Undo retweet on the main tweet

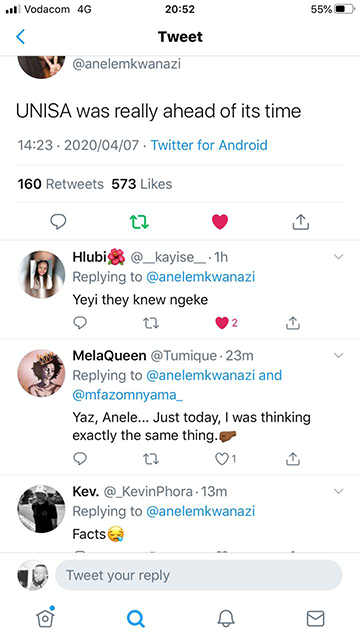pos(139,222)
